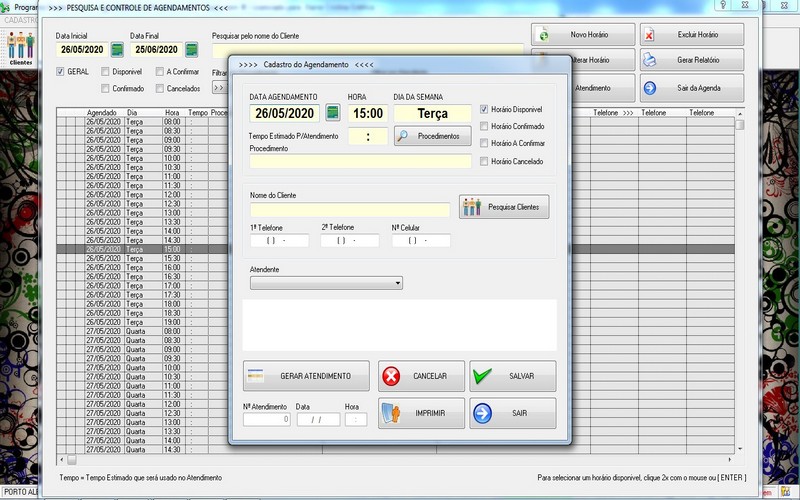Click the Excluir Horário button

coord(693,34)
